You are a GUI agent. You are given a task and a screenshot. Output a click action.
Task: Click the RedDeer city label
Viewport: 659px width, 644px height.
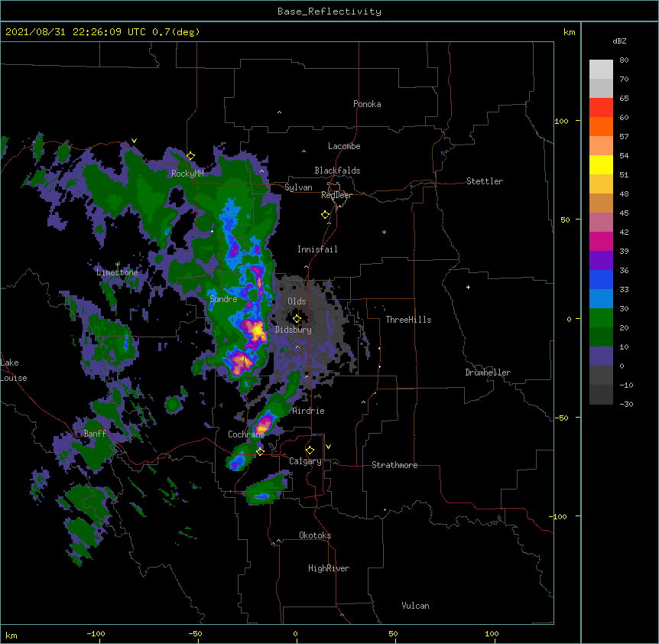pyautogui.click(x=336, y=195)
